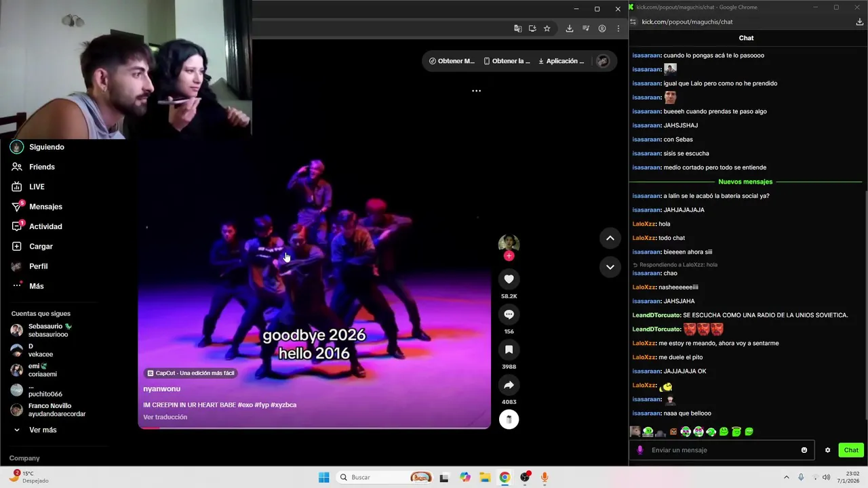Click Nuevos mensajes divider label
This screenshot has width=868, height=488.
[x=745, y=182]
